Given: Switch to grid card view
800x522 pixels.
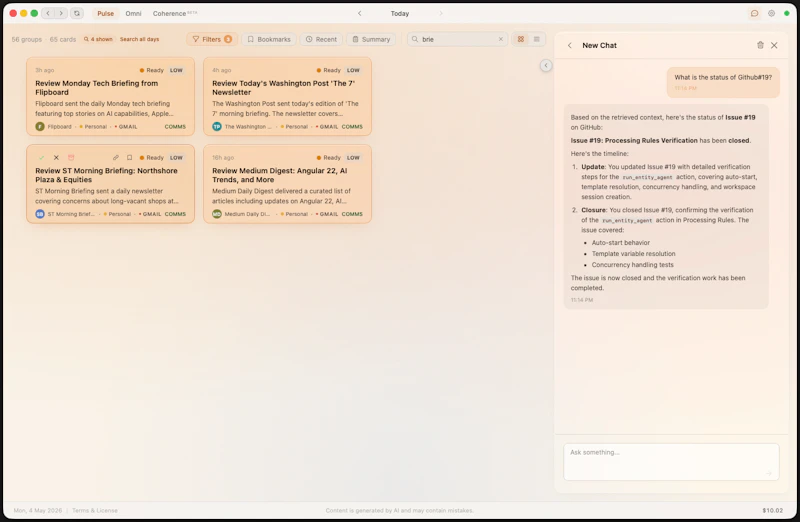Looking at the screenshot, I should pyautogui.click(x=520, y=39).
